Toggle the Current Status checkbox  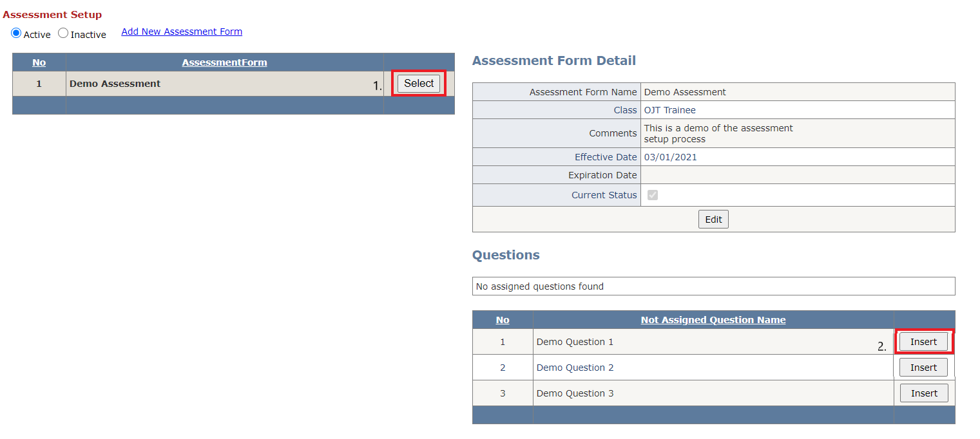(653, 195)
